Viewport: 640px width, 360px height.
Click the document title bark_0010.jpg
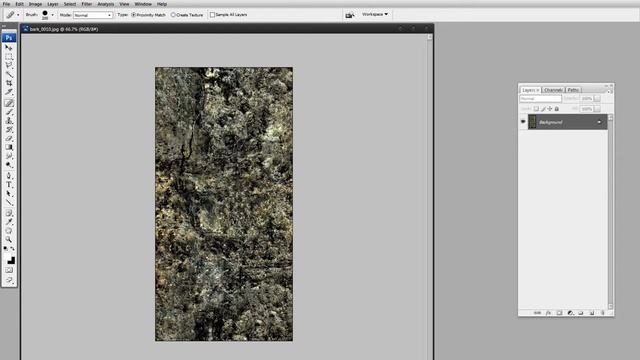[64, 29]
